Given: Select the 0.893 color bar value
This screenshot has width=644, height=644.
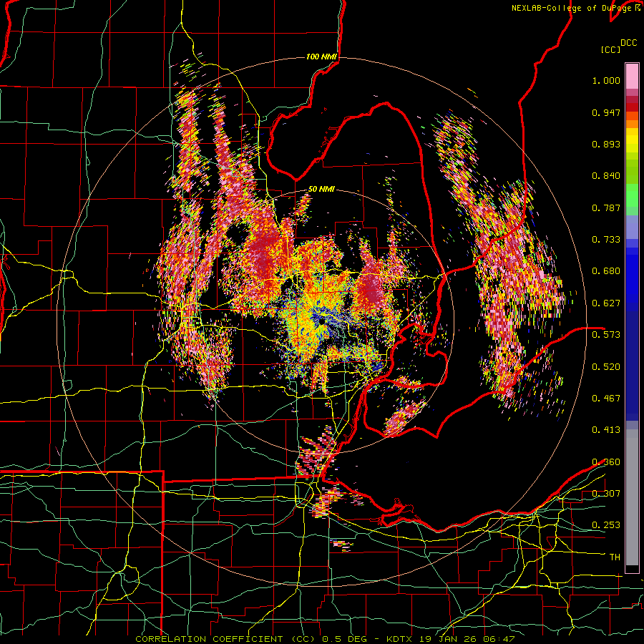Looking at the screenshot, I should coord(606,144).
